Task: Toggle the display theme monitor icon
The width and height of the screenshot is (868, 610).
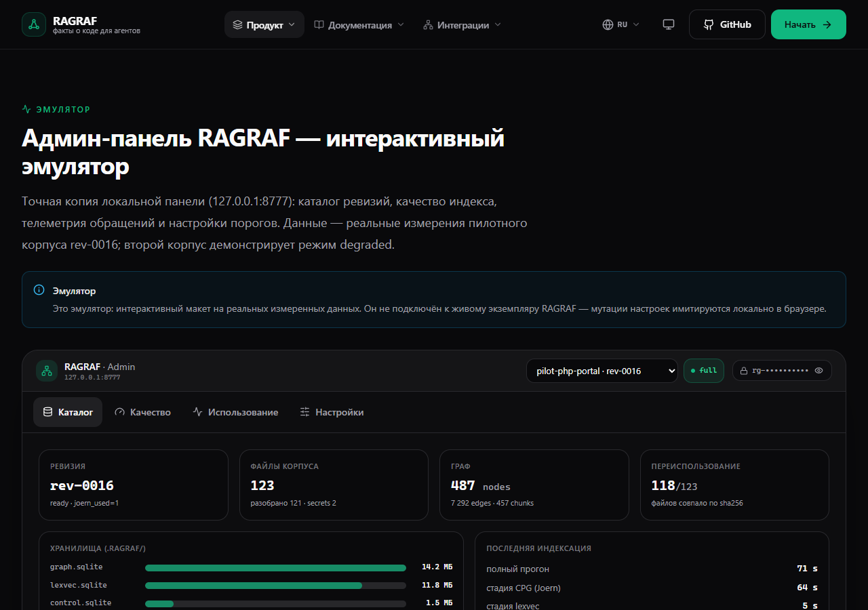Action: point(669,24)
